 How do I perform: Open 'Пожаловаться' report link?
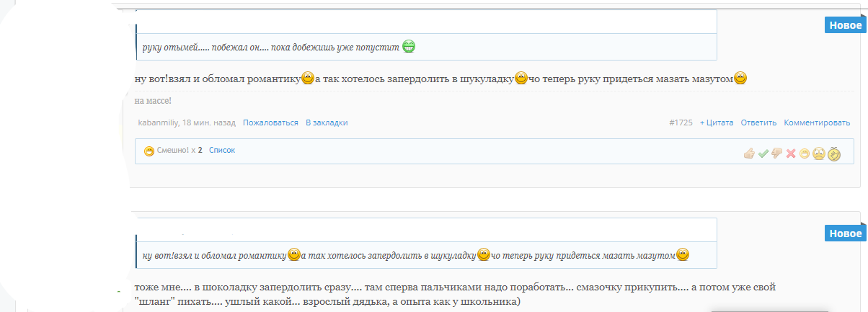point(270,122)
